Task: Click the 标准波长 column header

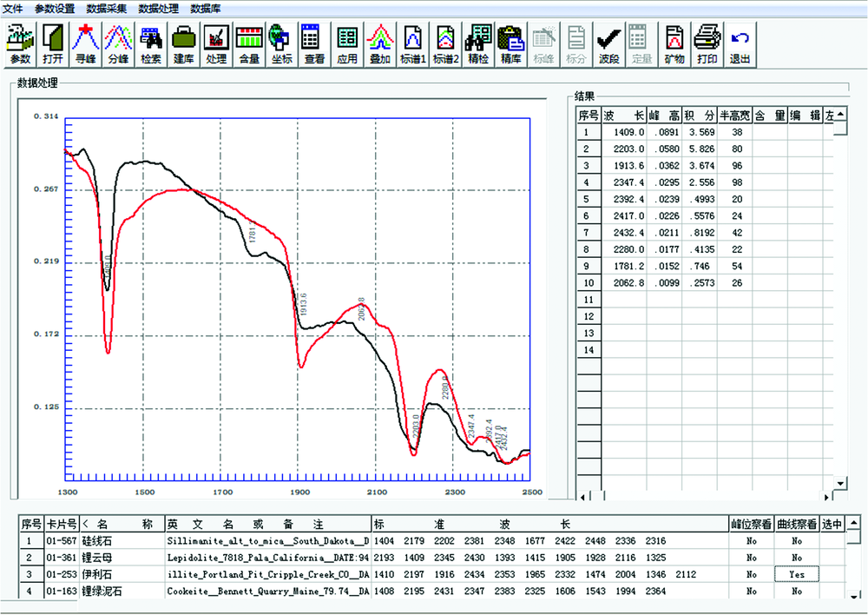Action: click(547, 524)
